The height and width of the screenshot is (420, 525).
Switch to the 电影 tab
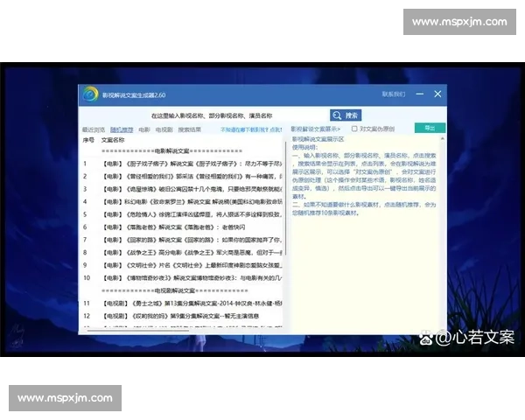tap(144, 129)
